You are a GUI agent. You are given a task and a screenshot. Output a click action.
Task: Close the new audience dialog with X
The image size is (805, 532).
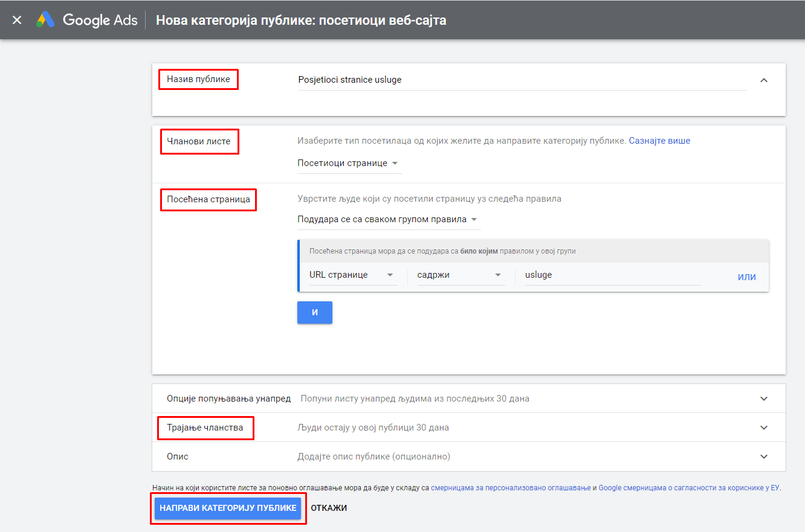(x=17, y=20)
